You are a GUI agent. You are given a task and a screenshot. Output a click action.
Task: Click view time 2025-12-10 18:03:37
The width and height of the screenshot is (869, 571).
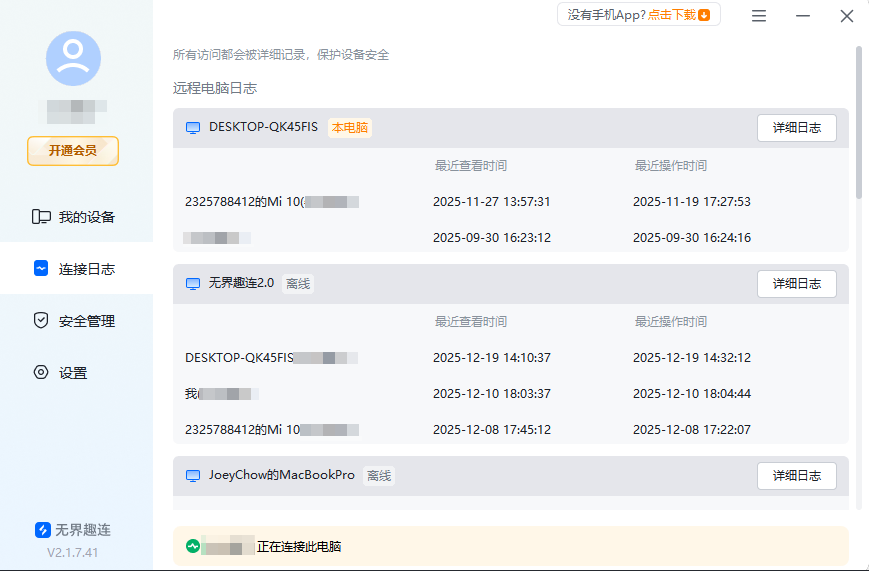[x=492, y=394]
